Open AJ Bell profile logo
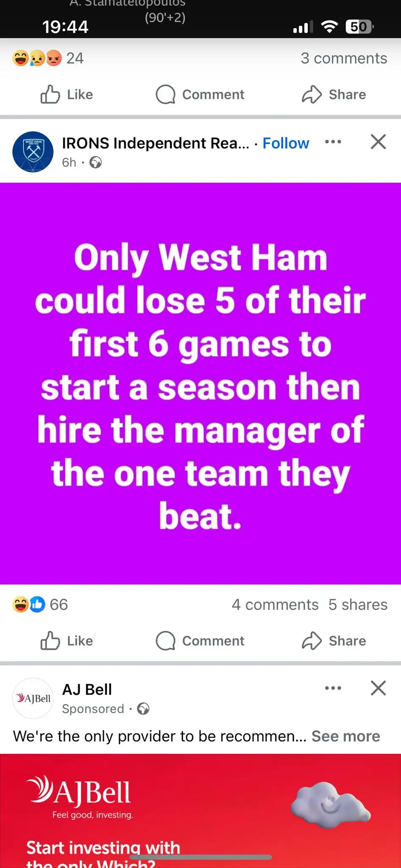This screenshot has width=401, height=868. pyautogui.click(x=33, y=698)
